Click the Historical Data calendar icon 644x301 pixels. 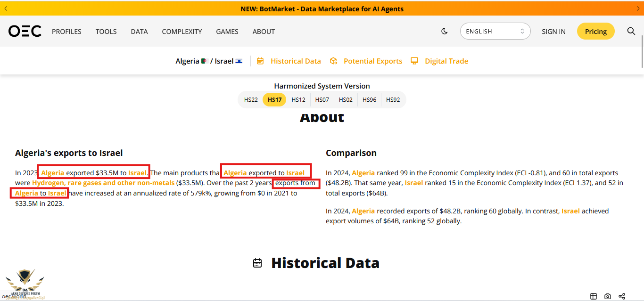click(x=260, y=61)
